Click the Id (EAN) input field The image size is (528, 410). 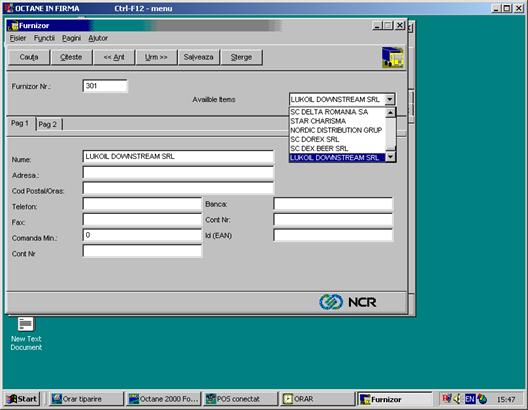[x=333, y=235]
